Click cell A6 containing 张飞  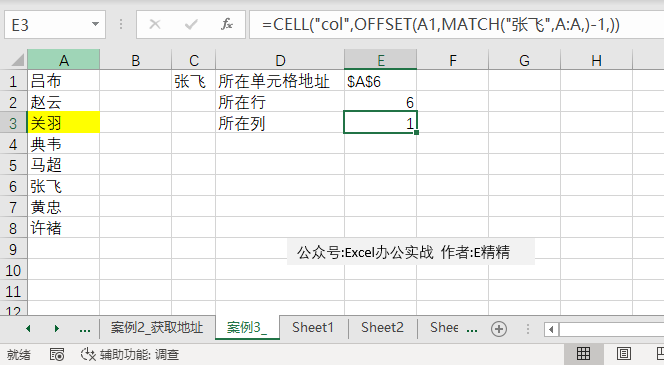[x=64, y=185]
